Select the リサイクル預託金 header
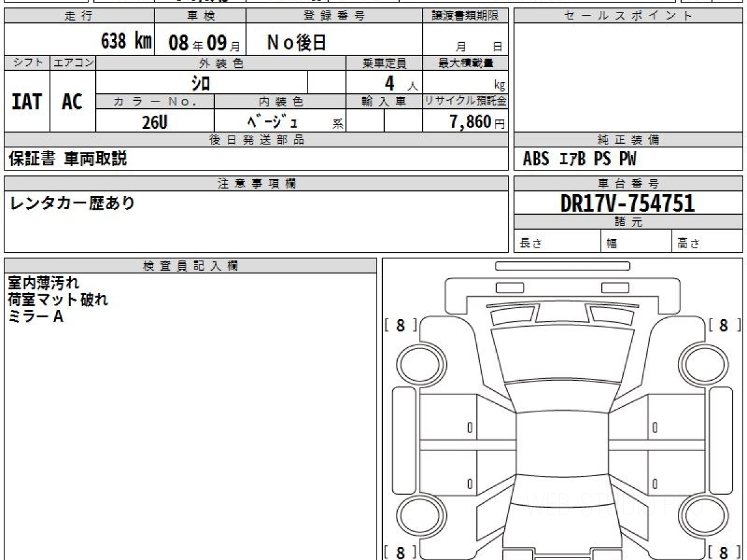747x560 pixels. pyautogui.click(x=466, y=101)
